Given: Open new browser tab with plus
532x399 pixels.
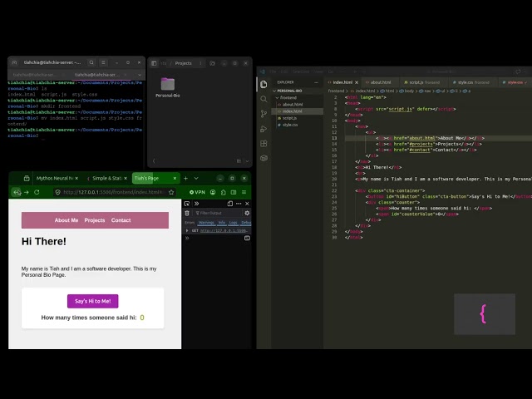Looking at the screenshot, I should [x=185, y=178].
